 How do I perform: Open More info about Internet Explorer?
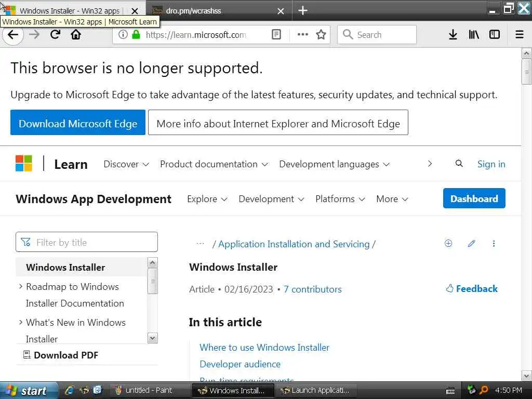click(x=278, y=123)
